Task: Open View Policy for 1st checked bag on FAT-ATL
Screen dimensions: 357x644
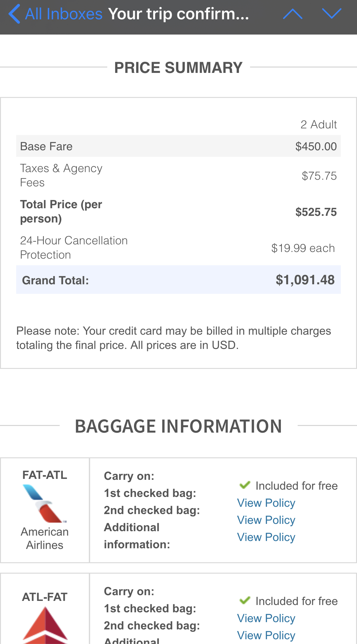Action: tap(266, 503)
